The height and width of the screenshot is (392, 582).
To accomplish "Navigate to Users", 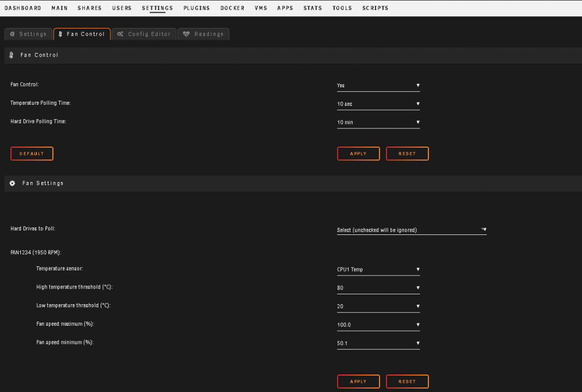I will (x=122, y=8).
